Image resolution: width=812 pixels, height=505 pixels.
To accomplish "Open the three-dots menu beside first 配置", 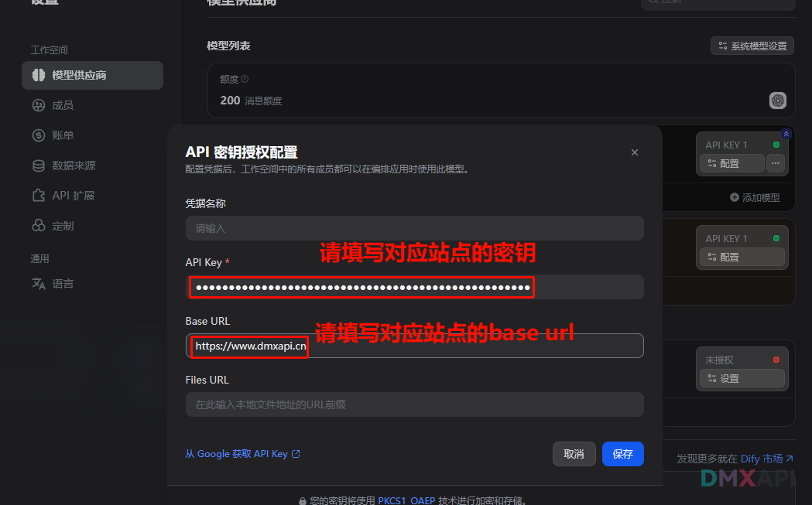I will [776, 163].
